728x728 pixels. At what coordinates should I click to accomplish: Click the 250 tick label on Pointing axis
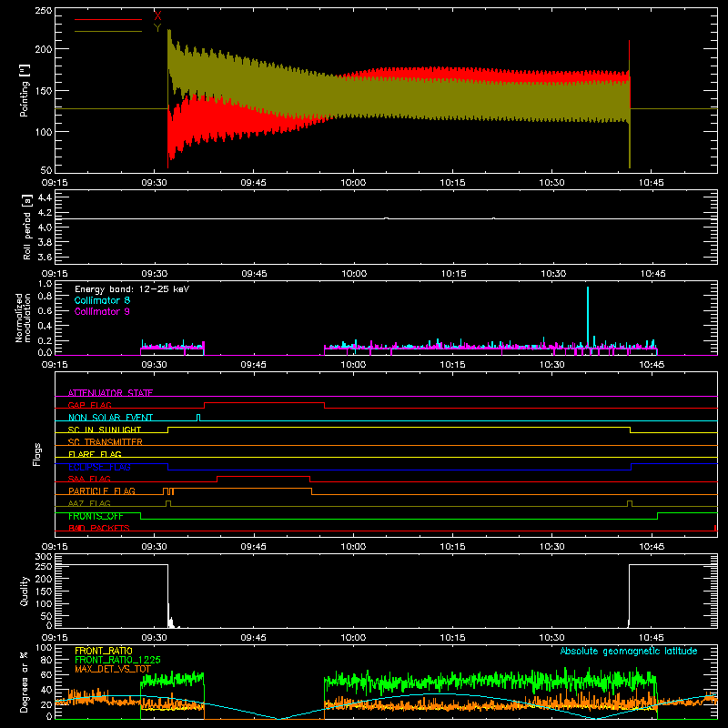44,11
